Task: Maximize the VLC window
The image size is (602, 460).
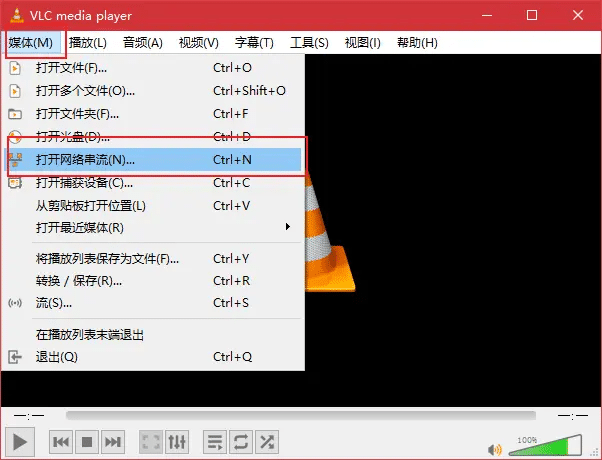Action: (532, 15)
